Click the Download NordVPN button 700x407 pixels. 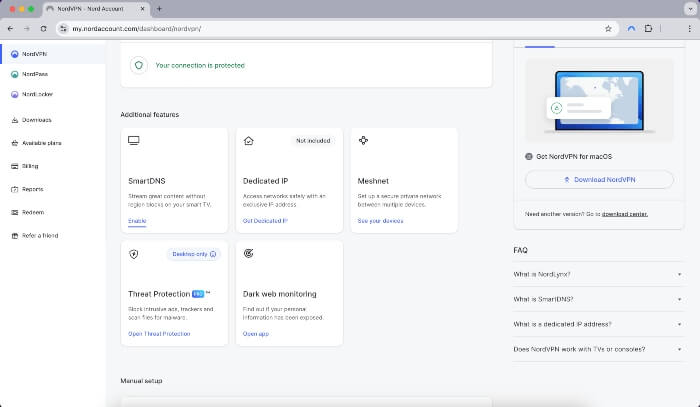[x=599, y=179]
